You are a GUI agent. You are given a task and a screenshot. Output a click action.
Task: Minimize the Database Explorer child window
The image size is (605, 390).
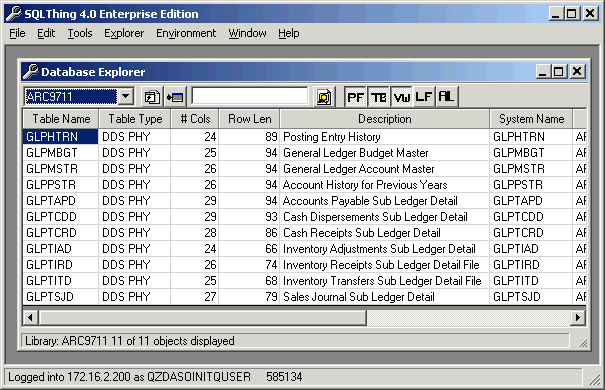tap(542, 71)
